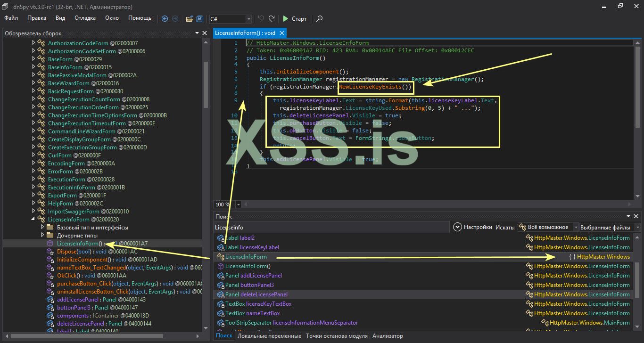Click the Open file folder icon
This screenshot has height=343, width=644.
pyautogui.click(x=189, y=19)
